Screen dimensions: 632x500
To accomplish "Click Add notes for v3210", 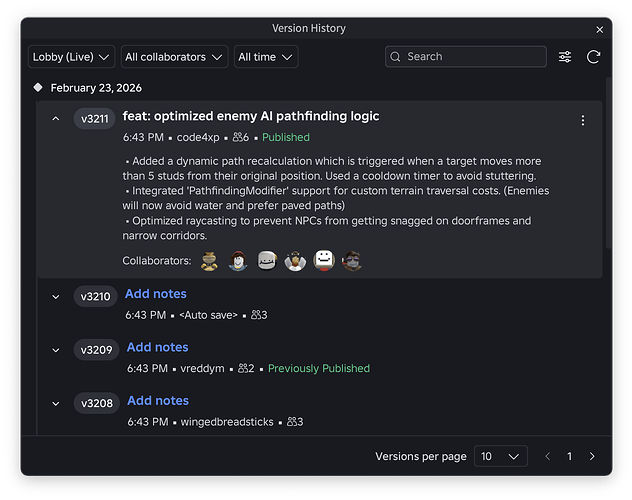I will pyautogui.click(x=156, y=294).
